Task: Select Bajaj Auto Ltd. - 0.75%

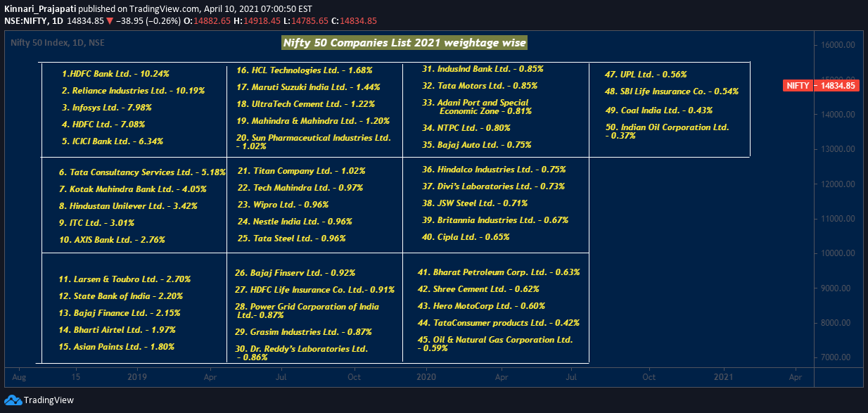Action: click(477, 145)
